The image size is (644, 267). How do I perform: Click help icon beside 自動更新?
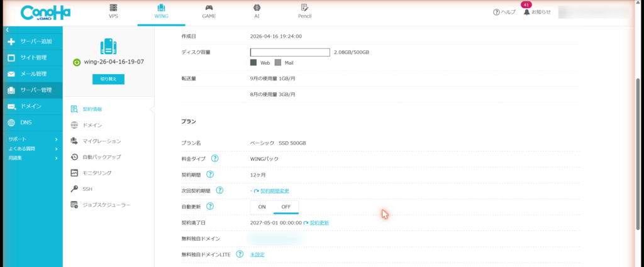210,206
